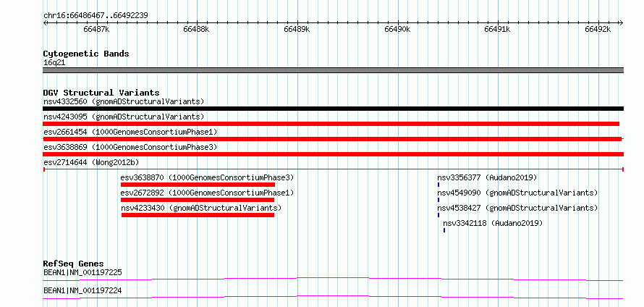
Task: Click the 66490k ruler tick label
Action: pos(397,29)
